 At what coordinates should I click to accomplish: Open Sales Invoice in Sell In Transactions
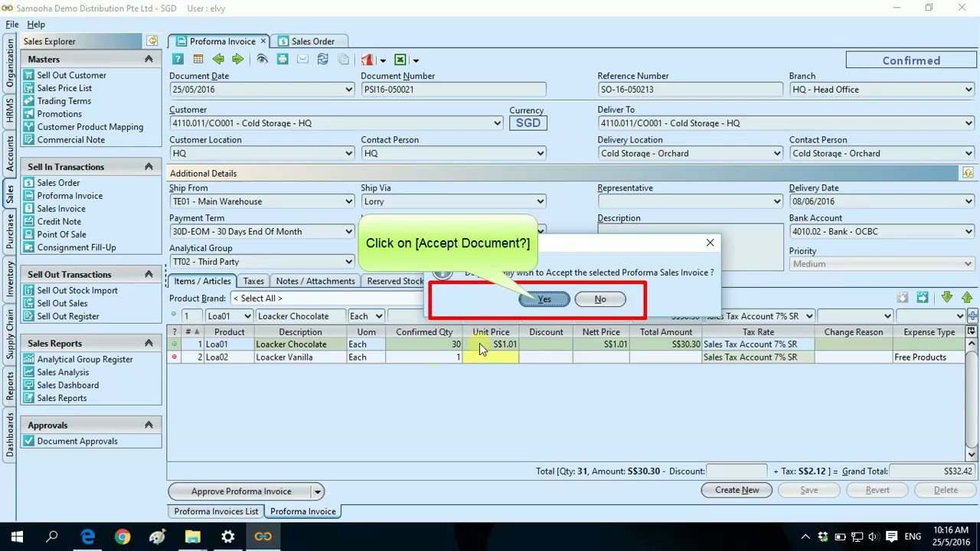[x=61, y=208]
